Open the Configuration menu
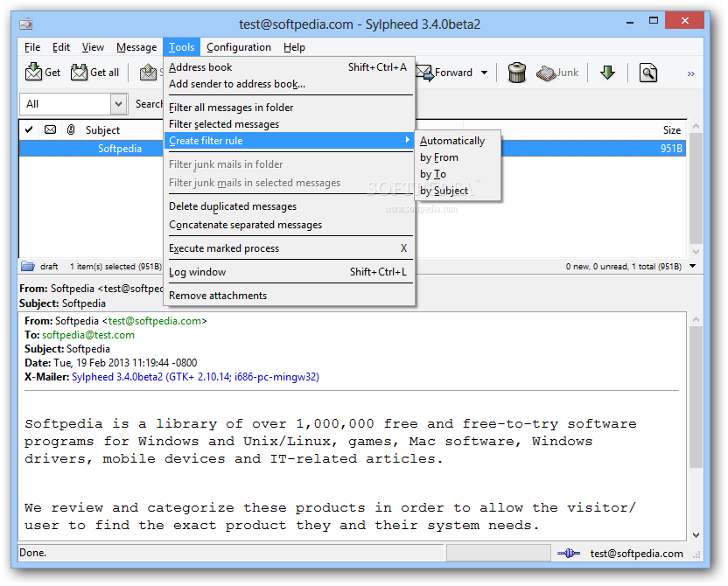This screenshot has width=728, height=586. (239, 47)
